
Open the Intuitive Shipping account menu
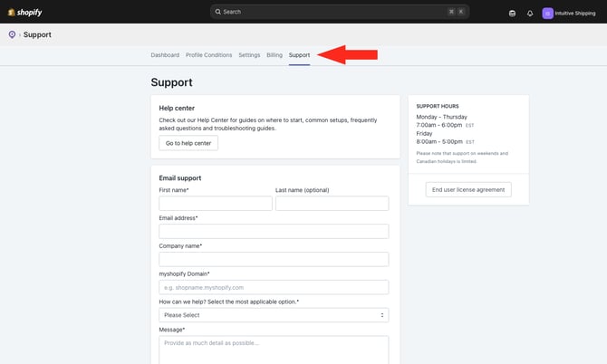coord(569,14)
